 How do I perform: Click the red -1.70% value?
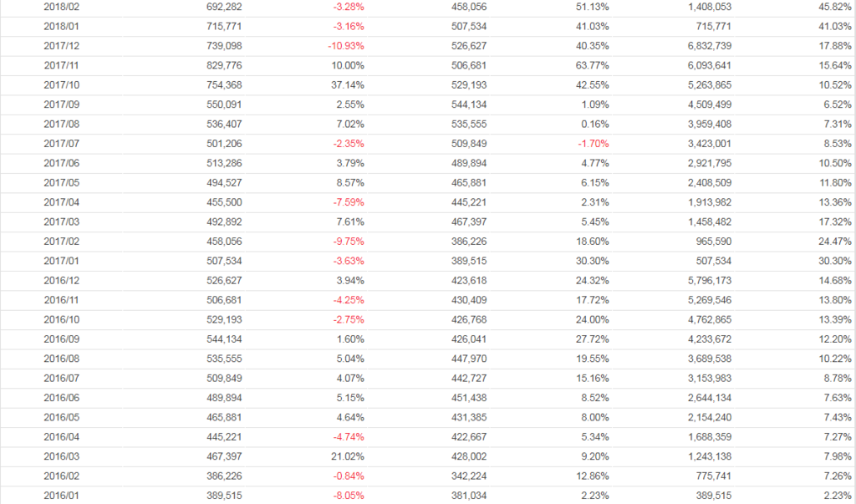click(x=593, y=144)
